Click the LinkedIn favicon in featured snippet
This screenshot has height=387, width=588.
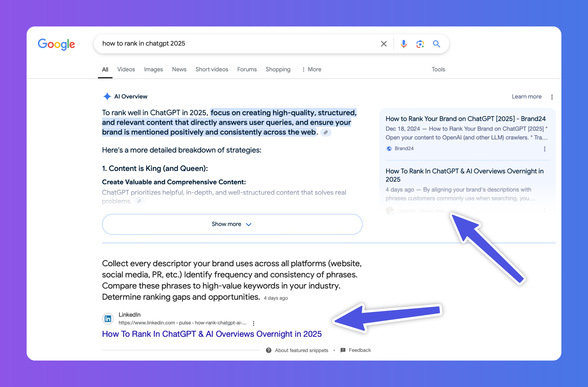click(108, 319)
